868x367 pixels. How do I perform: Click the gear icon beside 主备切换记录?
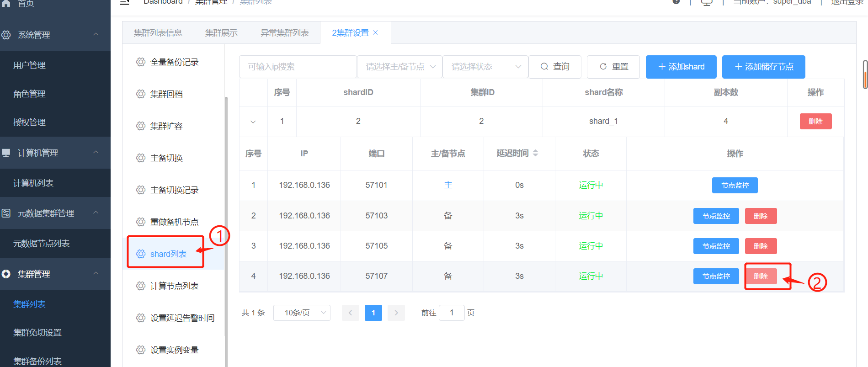(x=141, y=190)
